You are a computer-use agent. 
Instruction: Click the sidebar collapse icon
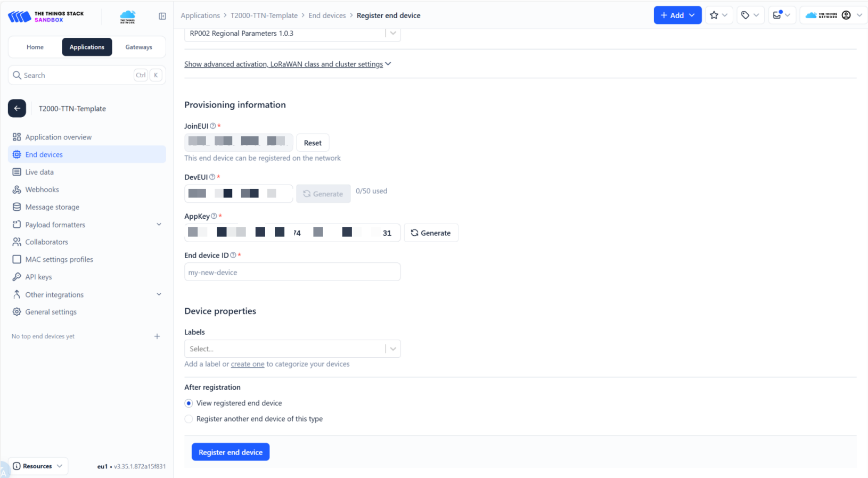(162, 16)
